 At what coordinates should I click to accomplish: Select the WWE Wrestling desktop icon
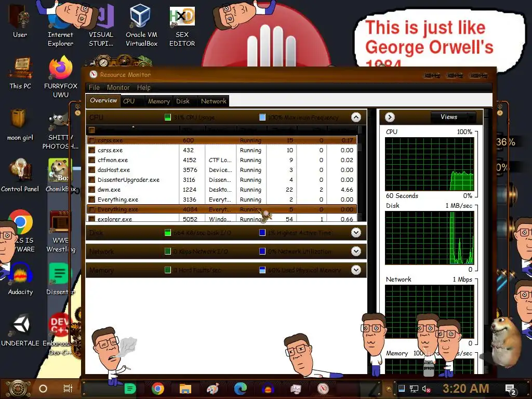61,231
